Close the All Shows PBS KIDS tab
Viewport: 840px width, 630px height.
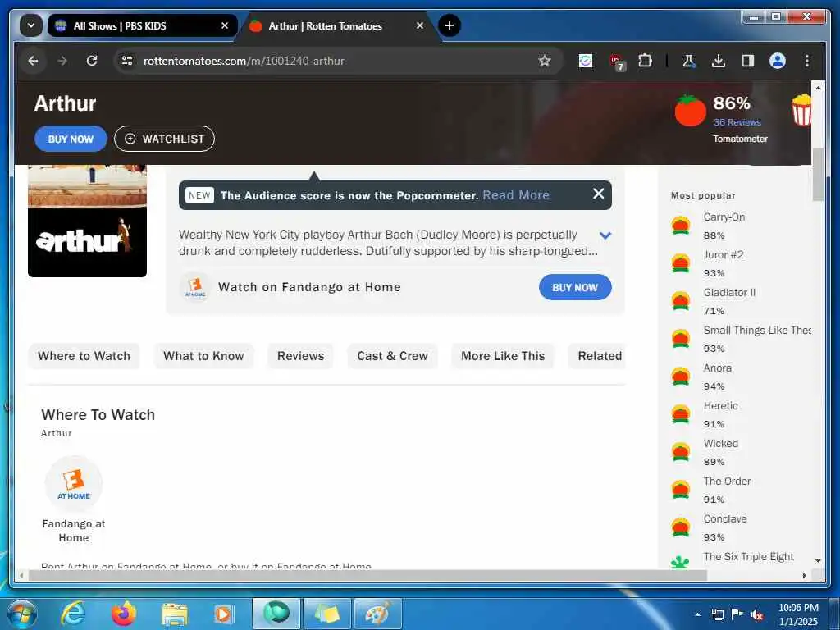pyautogui.click(x=225, y=25)
